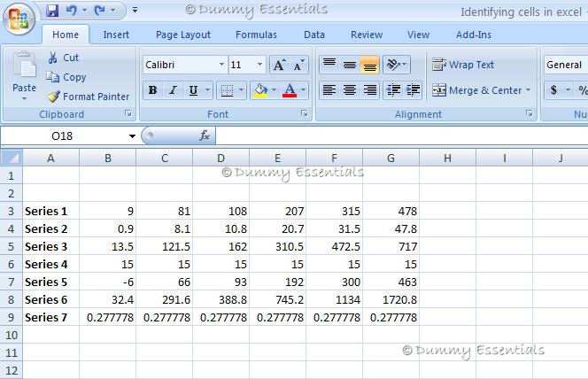Click the Select All corner button

(x=12, y=158)
